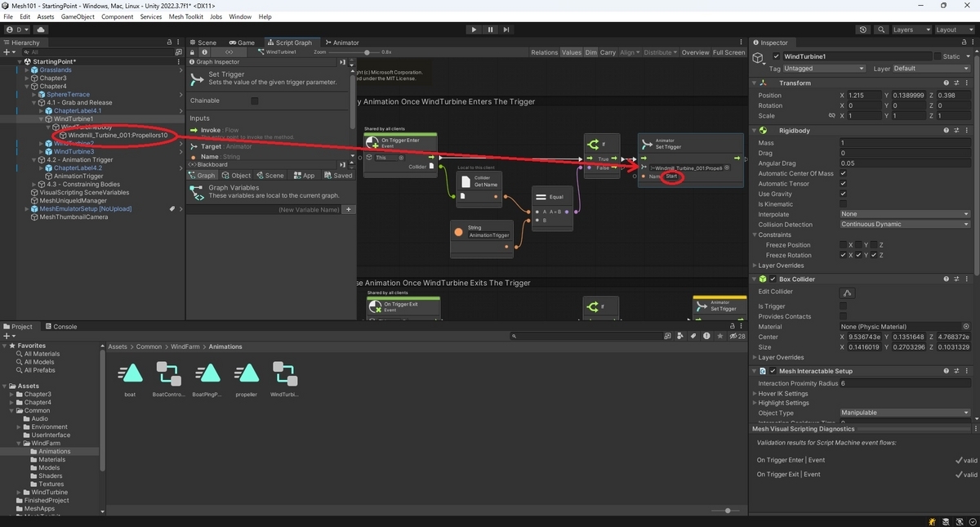Toggle the Static checkbox
The width and height of the screenshot is (980, 527).
pos(938,56)
